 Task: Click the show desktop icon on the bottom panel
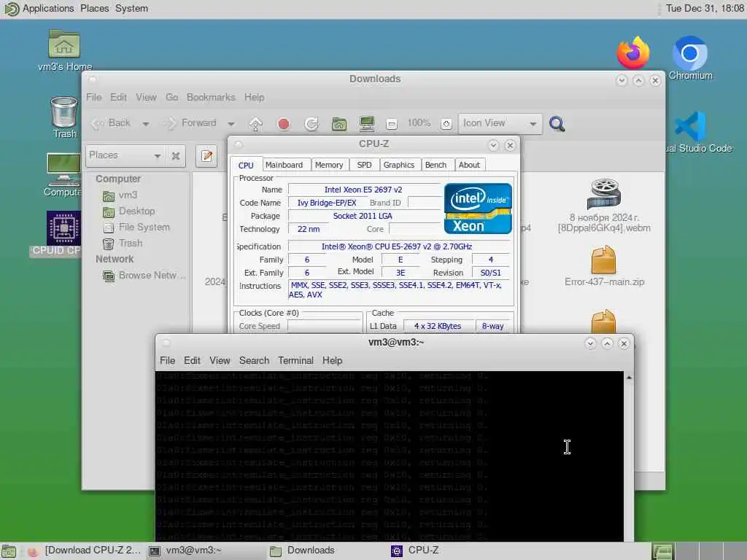(8, 551)
